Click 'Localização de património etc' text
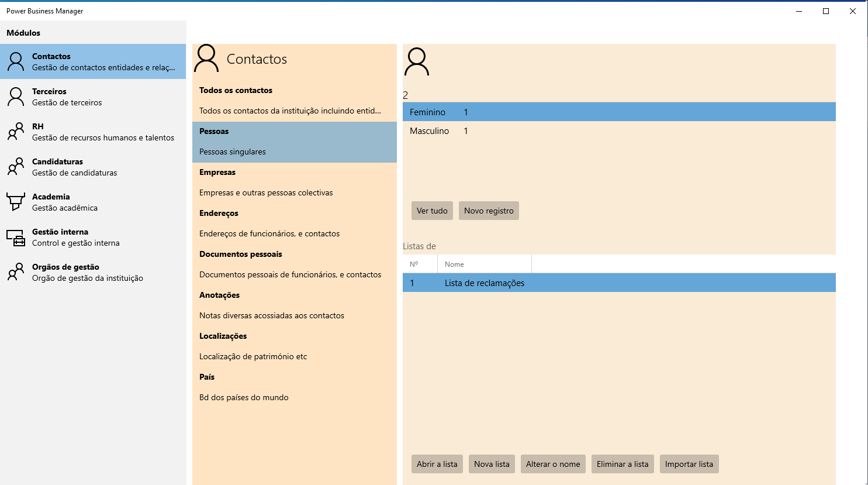 click(253, 356)
